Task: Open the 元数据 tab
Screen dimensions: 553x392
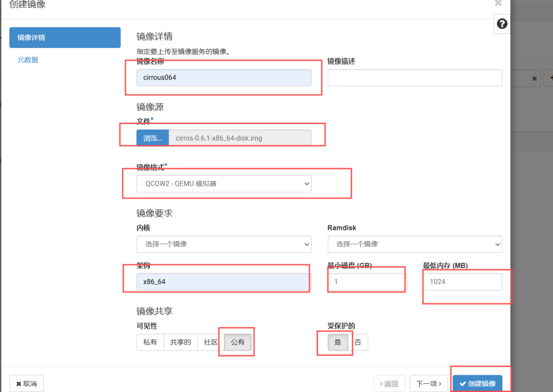Action: [x=28, y=60]
